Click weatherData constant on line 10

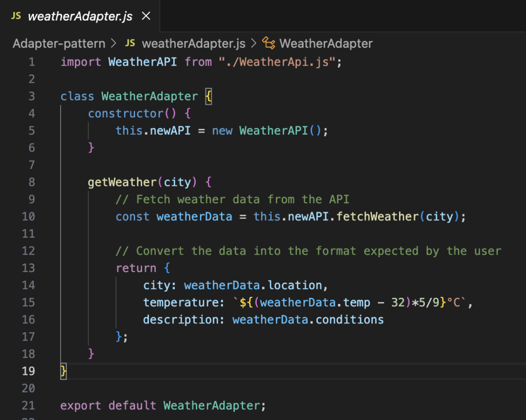(194, 217)
